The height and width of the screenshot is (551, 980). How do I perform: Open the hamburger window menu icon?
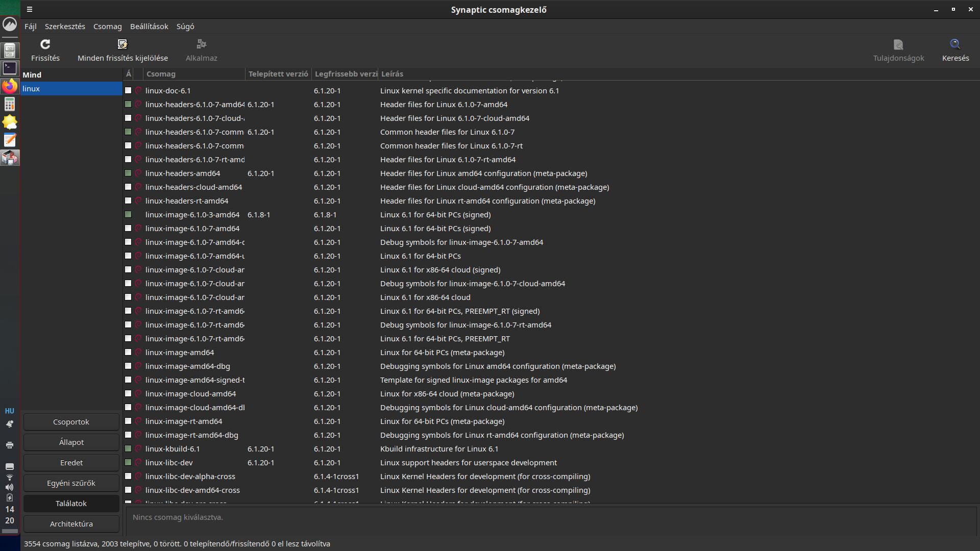[x=30, y=9]
